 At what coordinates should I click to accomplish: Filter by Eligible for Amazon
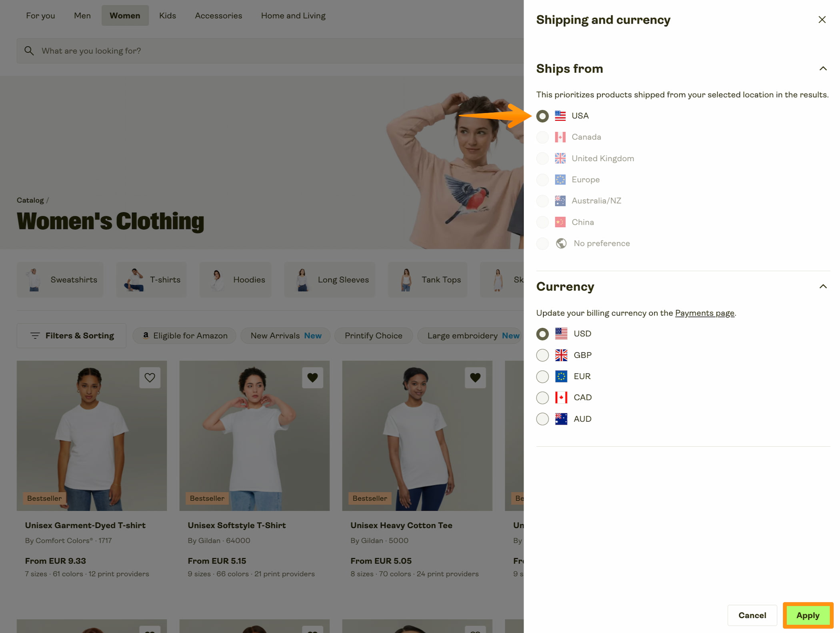184,335
